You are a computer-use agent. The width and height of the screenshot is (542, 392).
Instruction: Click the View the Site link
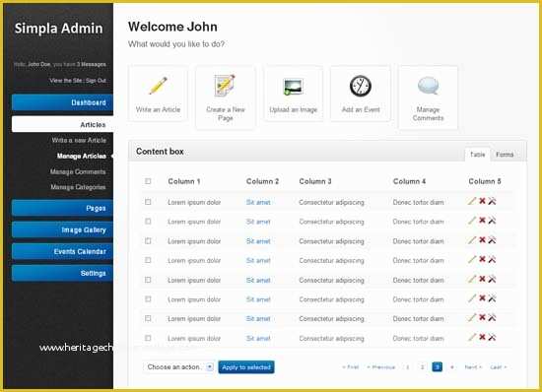point(66,81)
